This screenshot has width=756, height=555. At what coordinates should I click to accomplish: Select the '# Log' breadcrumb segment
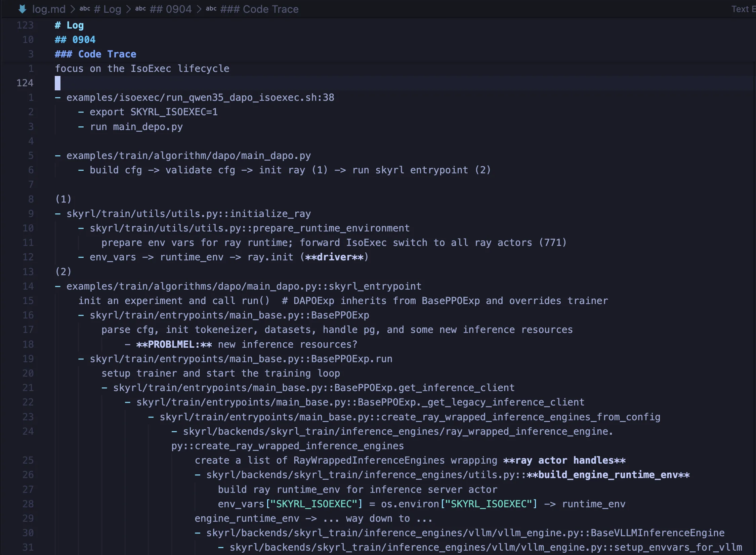108,9
